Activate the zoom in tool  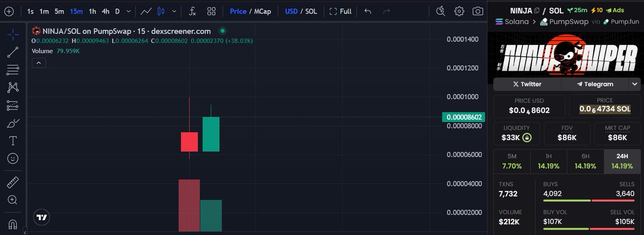point(13,200)
